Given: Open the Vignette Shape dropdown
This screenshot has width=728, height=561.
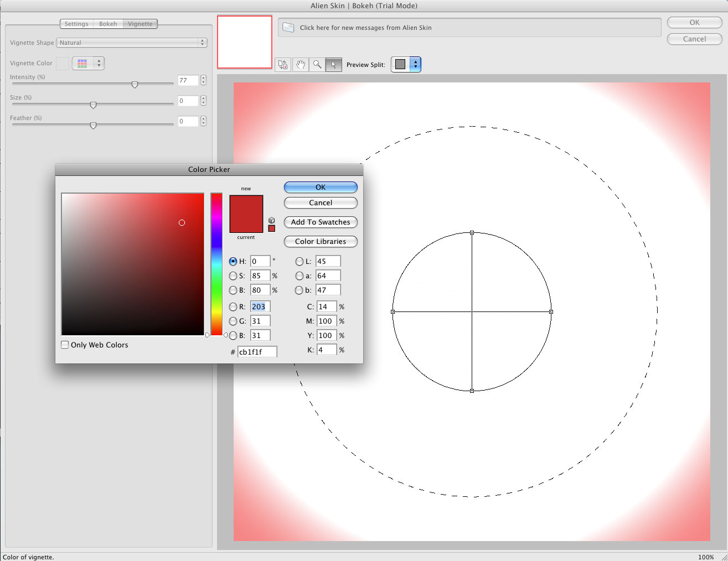Looking at the screenshot, I should point(132,43).
